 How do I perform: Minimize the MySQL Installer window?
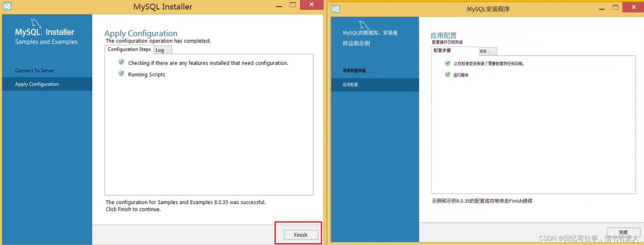pos(279,6)
